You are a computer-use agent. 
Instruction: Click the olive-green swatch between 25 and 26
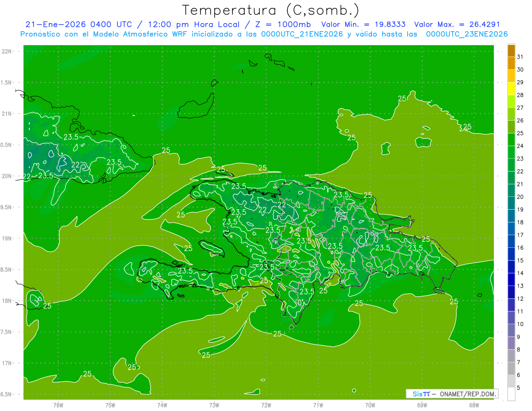[x=511, y=127]
